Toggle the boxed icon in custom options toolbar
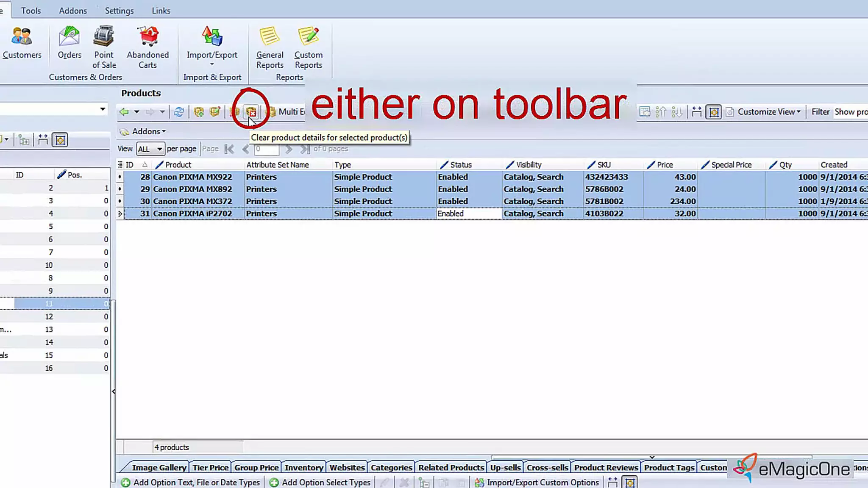Image resolution: width=868 pixels, height=488 pixels. [x=630, y=482]
